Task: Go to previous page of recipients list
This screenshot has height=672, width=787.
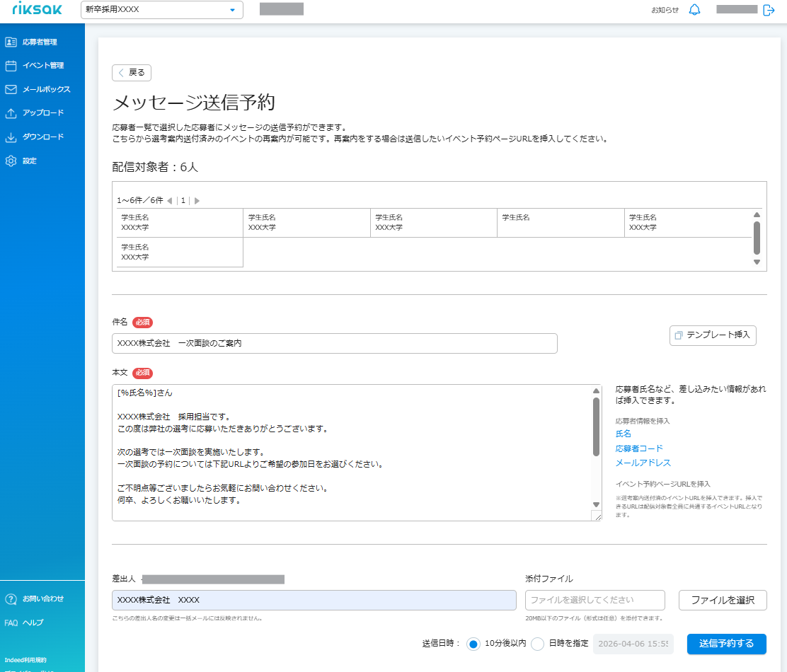Action: click(170, 201)
